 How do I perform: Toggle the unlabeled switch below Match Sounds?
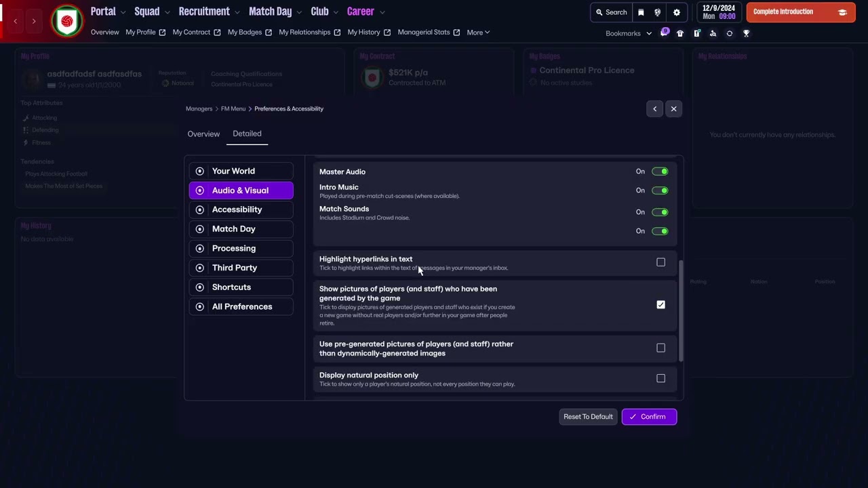660,231
